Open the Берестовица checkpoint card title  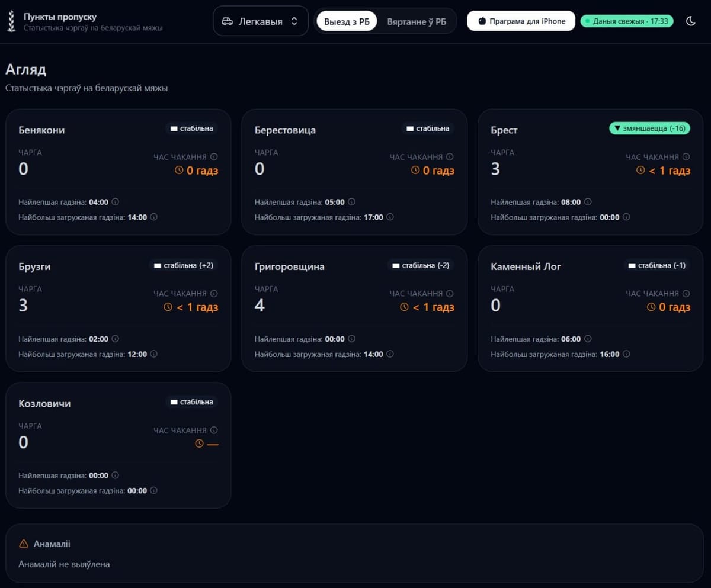point(285,130)
